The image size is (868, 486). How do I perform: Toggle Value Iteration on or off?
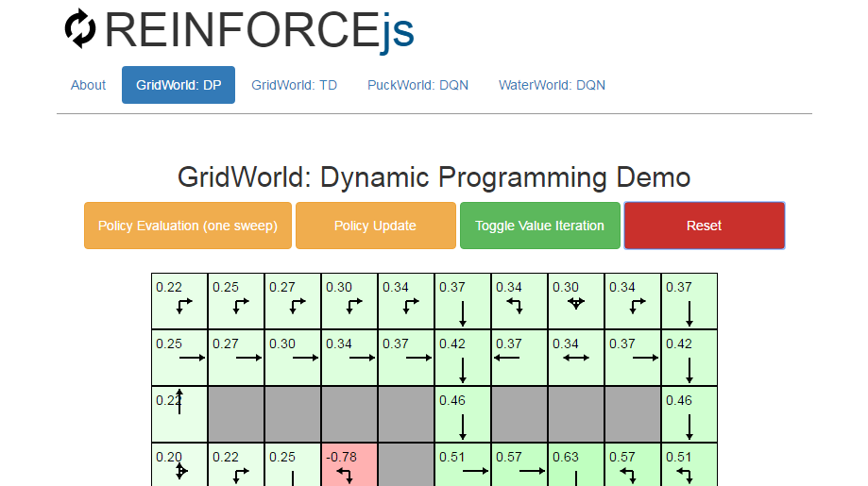point(539,226)
